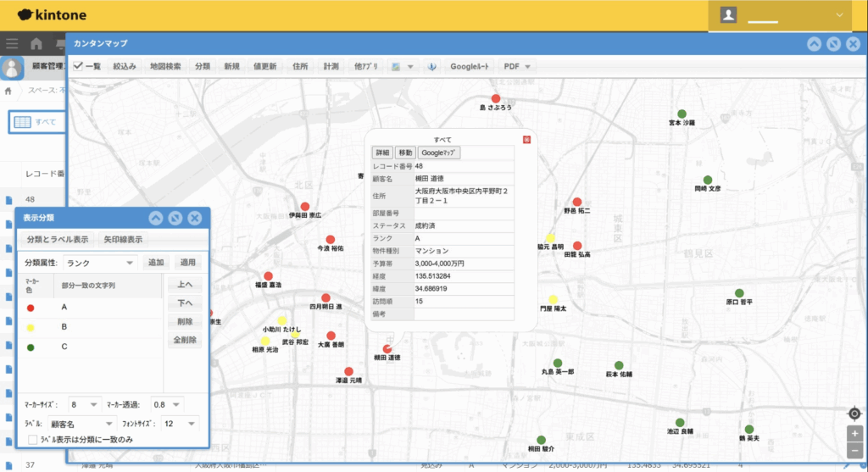This screenshot has width=868, height=472.
Task: Open the 分類属性 ランク dropdown
Action: pos(100,263)
